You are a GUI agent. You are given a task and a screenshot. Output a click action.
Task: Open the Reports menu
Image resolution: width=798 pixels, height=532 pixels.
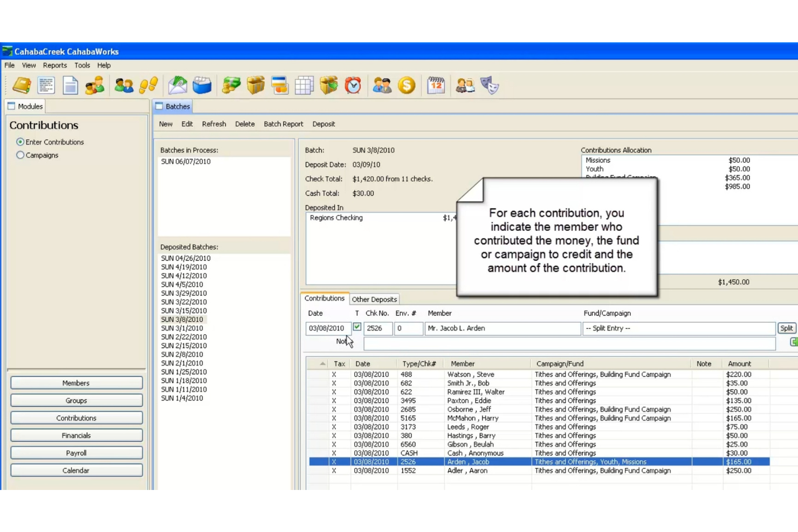pyautogui.click(x=55, y=65)
